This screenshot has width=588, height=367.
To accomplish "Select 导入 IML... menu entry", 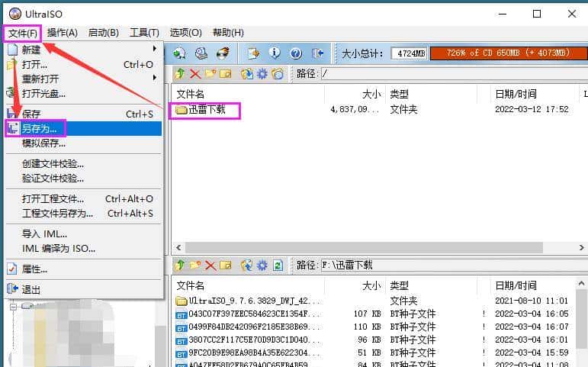I will 84,234.
